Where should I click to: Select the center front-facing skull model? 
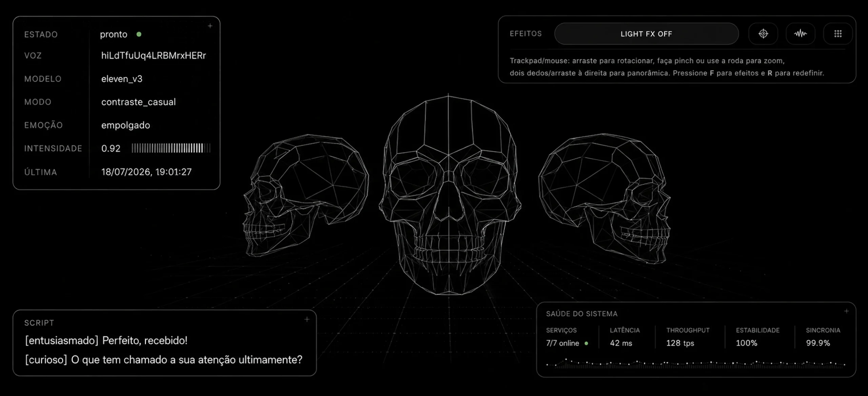coord(449,195)
